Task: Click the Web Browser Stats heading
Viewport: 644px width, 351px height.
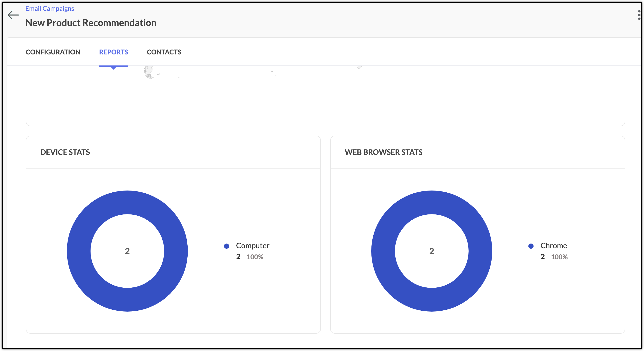Action: tap(383, 152)
